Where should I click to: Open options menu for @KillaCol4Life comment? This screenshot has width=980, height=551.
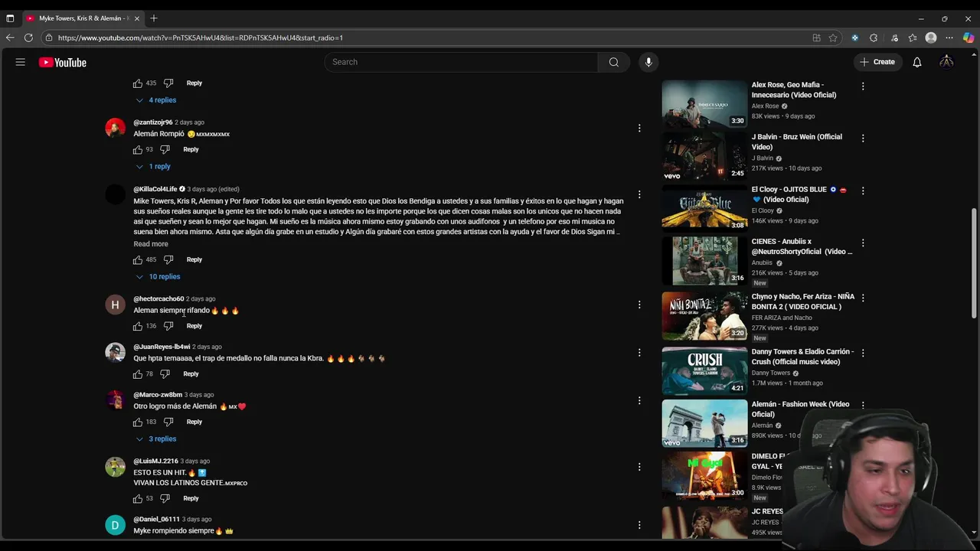pyautogui.click(x=639, y=194)
